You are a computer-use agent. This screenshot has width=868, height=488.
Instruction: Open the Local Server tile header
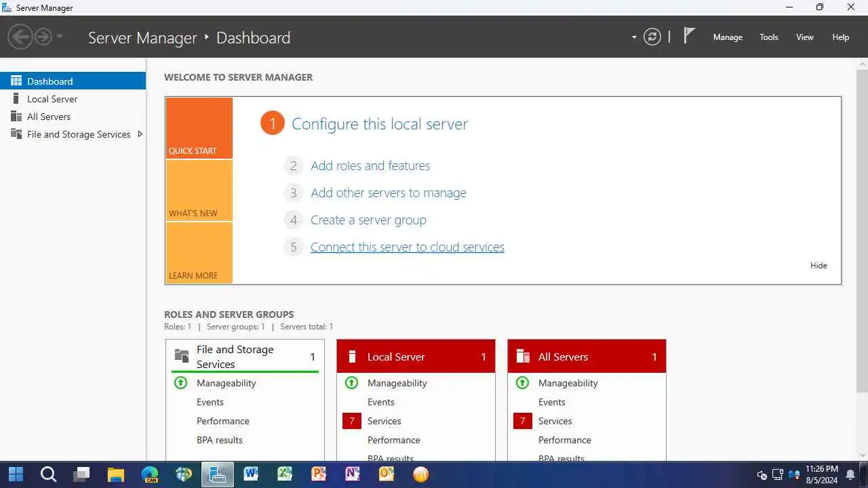(x=416, y=357)
